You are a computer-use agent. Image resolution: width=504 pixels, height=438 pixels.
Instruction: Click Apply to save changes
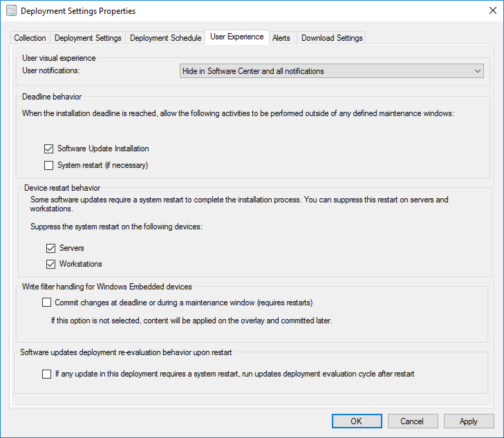468,421
